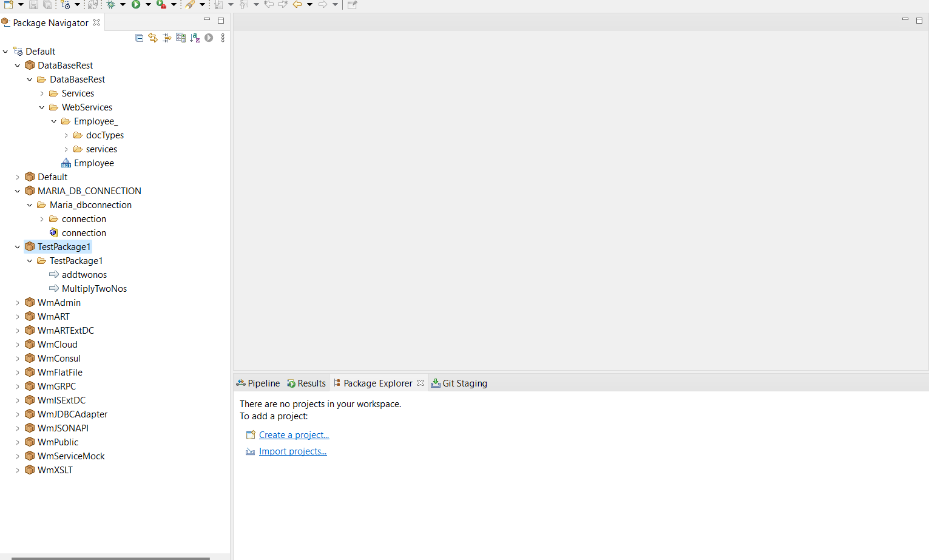
Task: Collapse the DataBaseRest package node
Action: (17, 65)
